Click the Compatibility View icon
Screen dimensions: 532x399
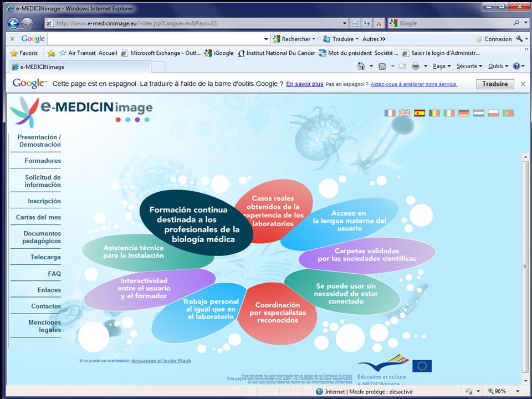click(x=355, y=23)
